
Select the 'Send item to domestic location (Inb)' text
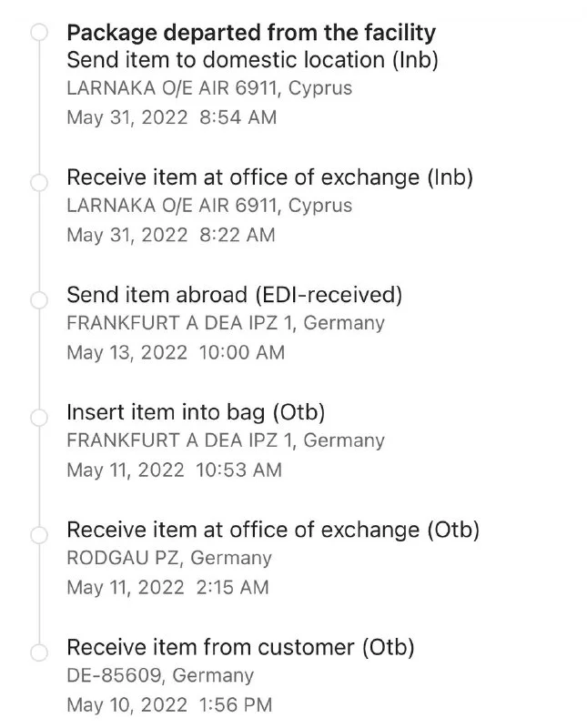254,60
